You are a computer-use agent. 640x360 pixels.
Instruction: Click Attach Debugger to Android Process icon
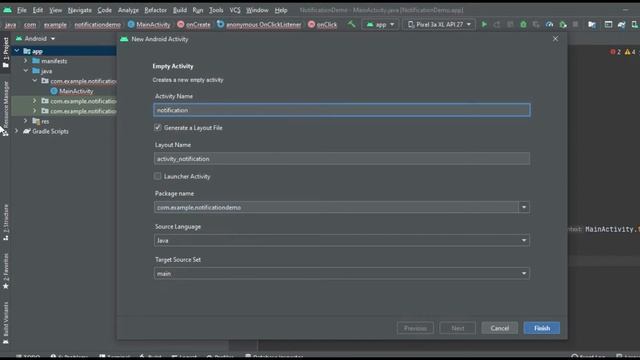(563, 24)
